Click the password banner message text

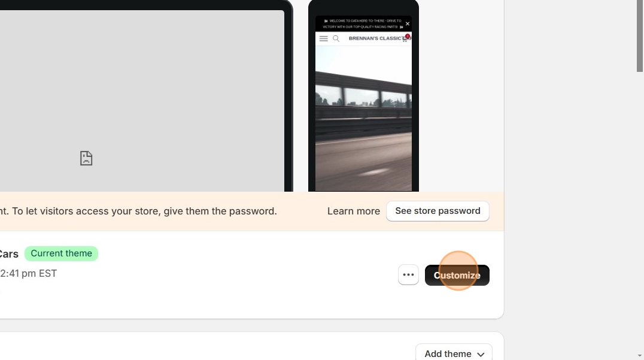[138, 211]
